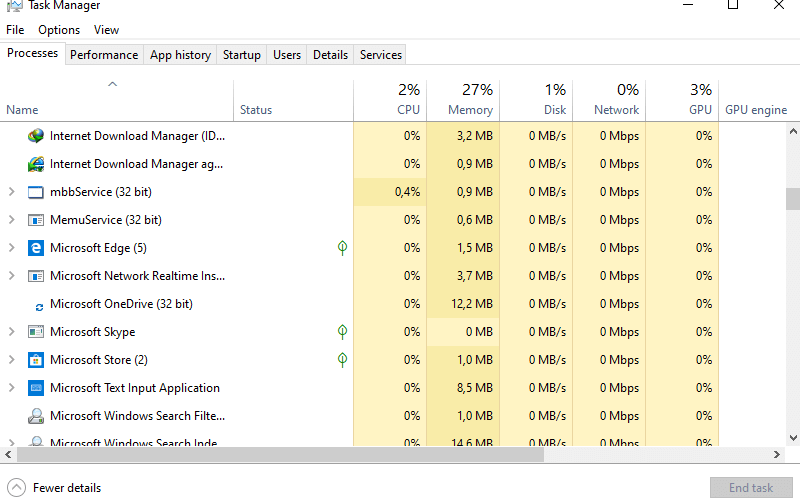Open the Startup tab
The image size is (800, 500).
click(242, 55)
